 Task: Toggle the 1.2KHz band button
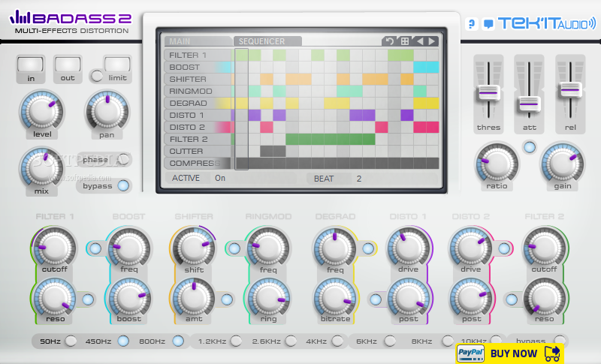[x=236, y=341]
